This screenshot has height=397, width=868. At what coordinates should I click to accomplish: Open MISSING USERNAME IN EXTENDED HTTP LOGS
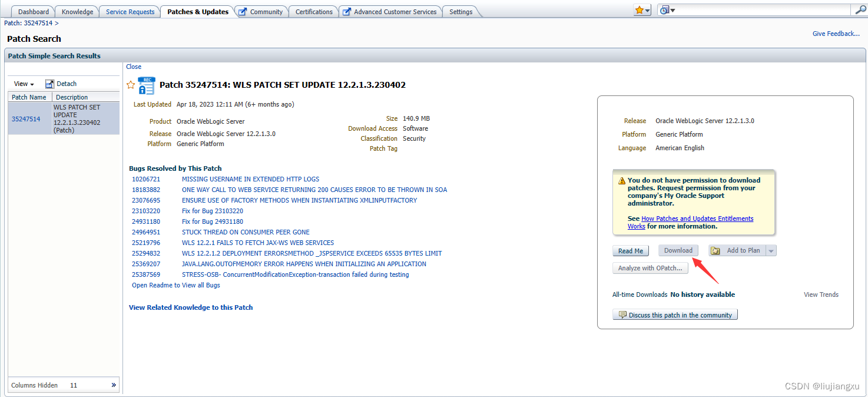point(251,179)
